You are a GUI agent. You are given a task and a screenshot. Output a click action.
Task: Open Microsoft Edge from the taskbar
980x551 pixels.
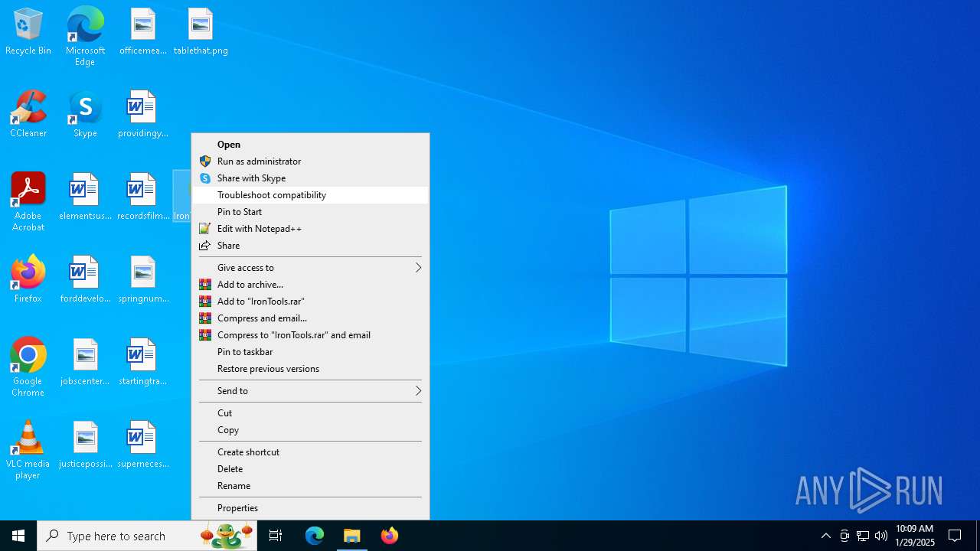point(315,536)
